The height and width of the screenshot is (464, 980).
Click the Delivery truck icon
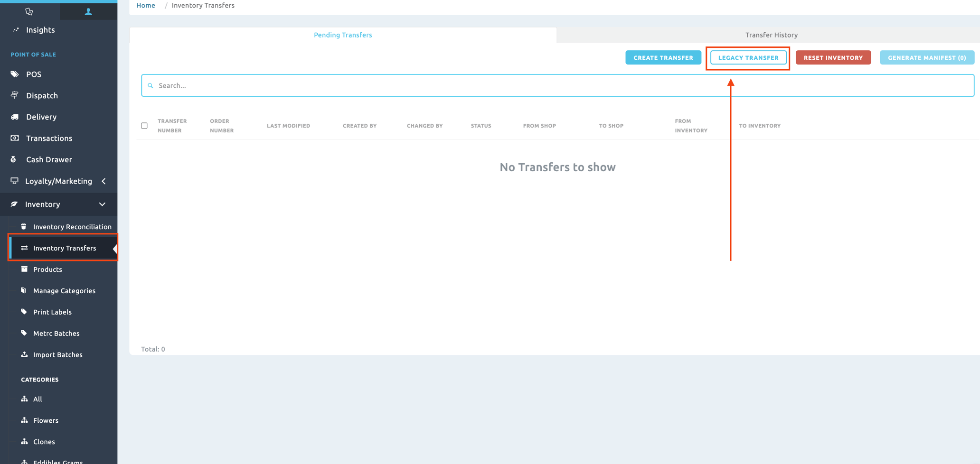14,117
